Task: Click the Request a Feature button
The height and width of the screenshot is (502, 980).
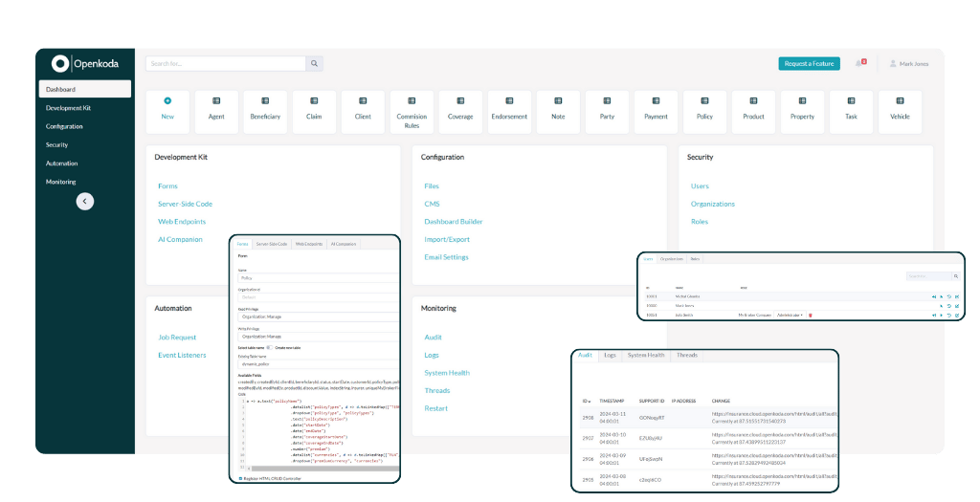Action: click(x=809, y=64)
